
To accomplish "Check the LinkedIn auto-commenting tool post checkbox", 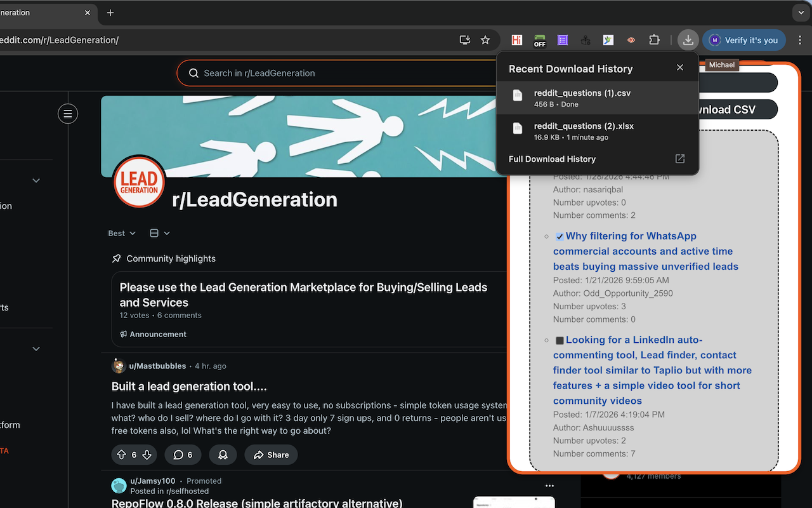I will point(560,341).
